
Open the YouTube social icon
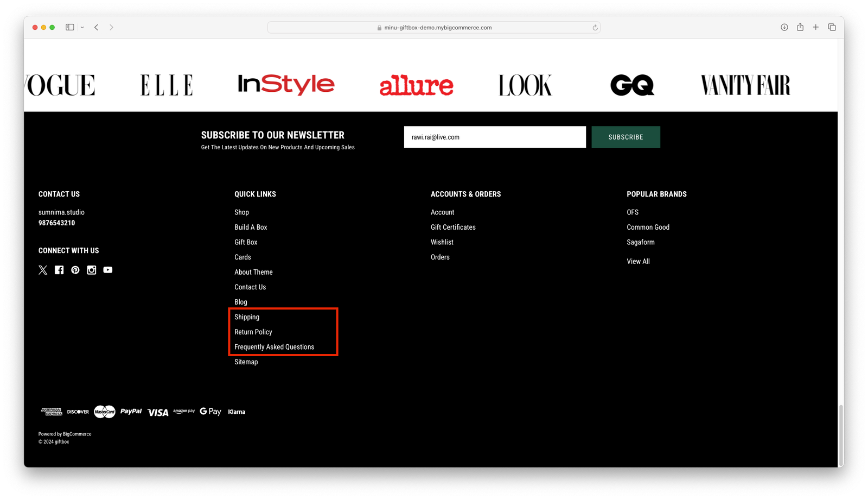[x=108, y=270]
